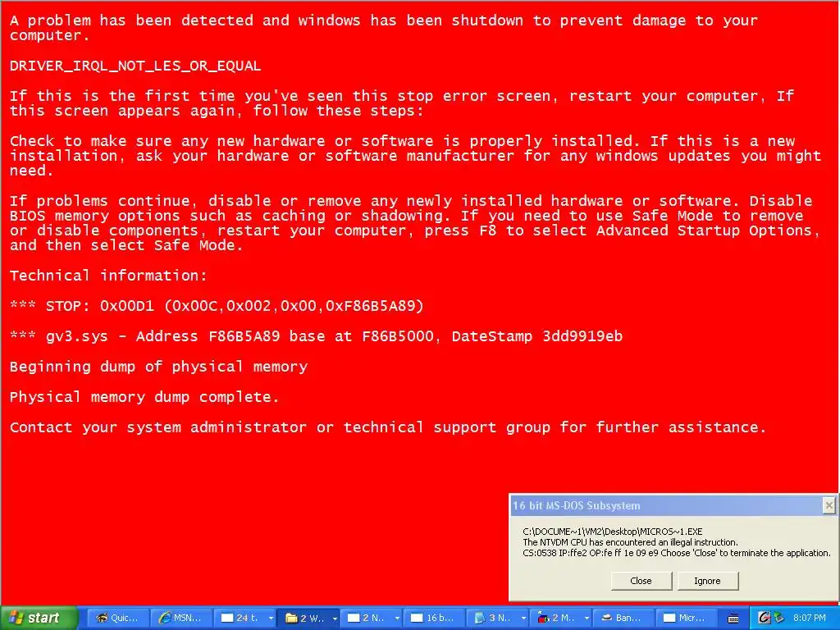Switch to the 'Micr...' taskbar window
This screenshot has height=630, width=840.
[x=687, y=618]
